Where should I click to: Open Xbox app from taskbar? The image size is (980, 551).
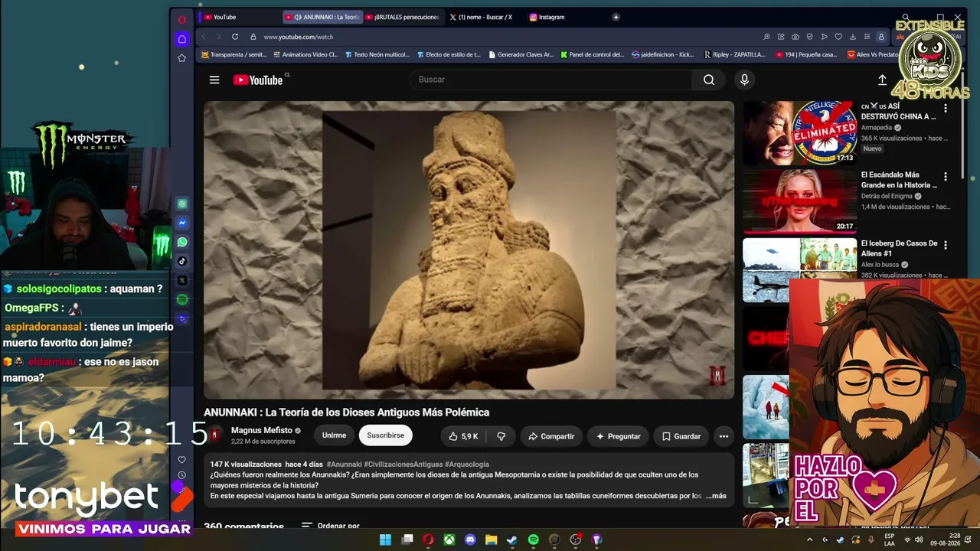pyautogui.click(x=449, y=540)
